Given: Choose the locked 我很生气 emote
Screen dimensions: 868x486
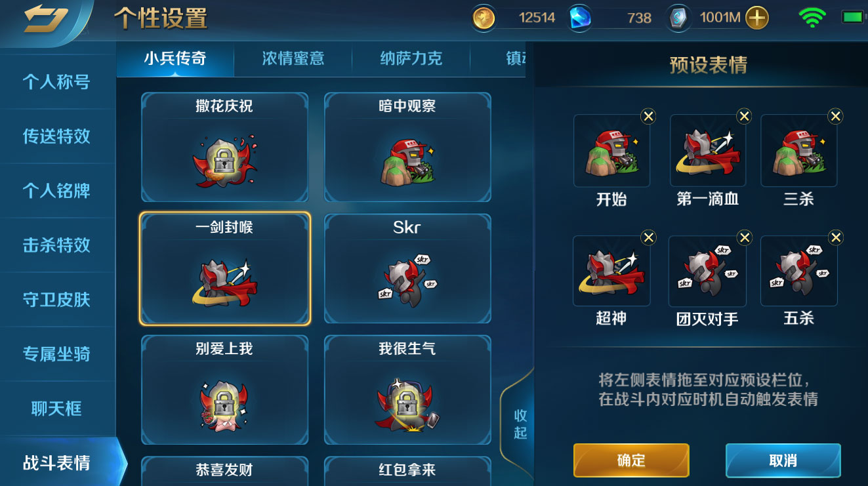Looking at the screenshot, I should [407, 390].
